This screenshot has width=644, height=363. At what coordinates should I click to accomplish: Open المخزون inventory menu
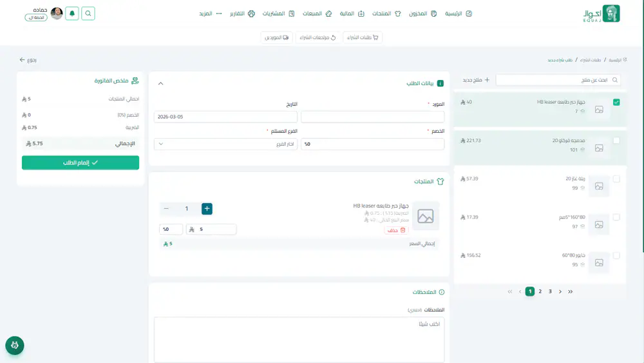[x=422, y=14]
